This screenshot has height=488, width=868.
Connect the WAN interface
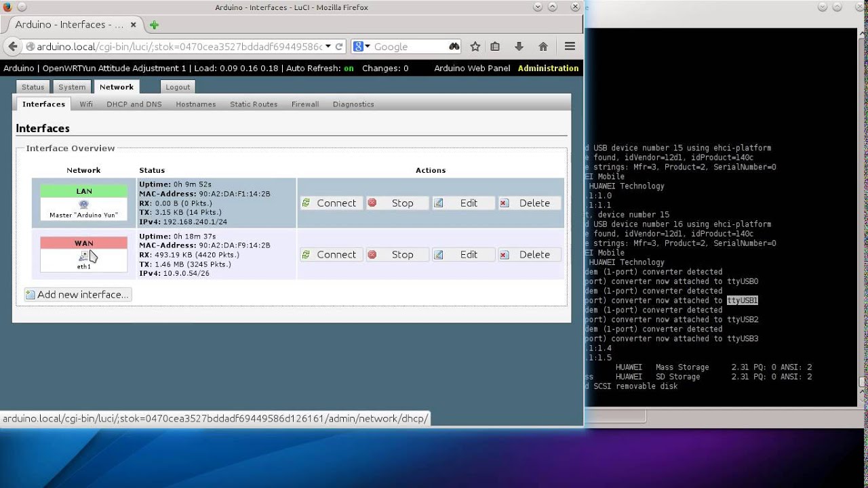(331, 254)
